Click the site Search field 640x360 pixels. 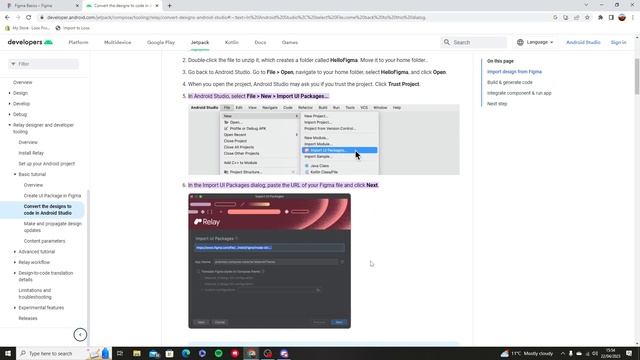(x=474, y=42)
